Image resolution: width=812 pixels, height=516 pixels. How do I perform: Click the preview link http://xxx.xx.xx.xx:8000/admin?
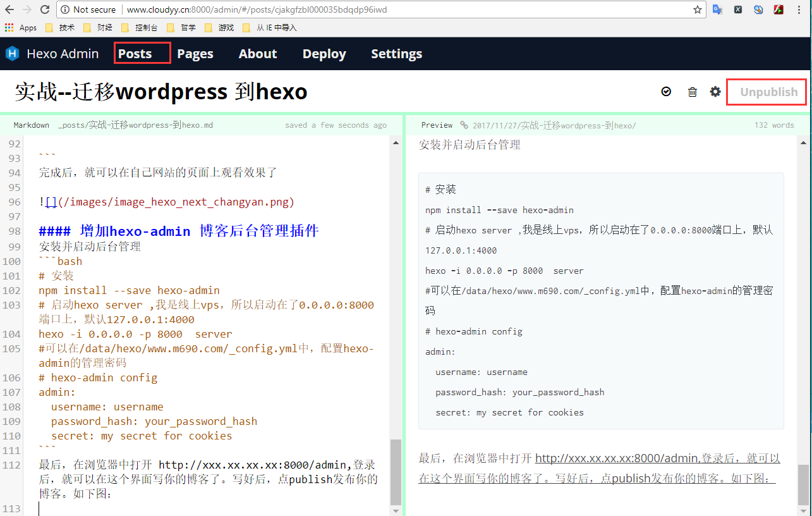click(x=616, y=458)
